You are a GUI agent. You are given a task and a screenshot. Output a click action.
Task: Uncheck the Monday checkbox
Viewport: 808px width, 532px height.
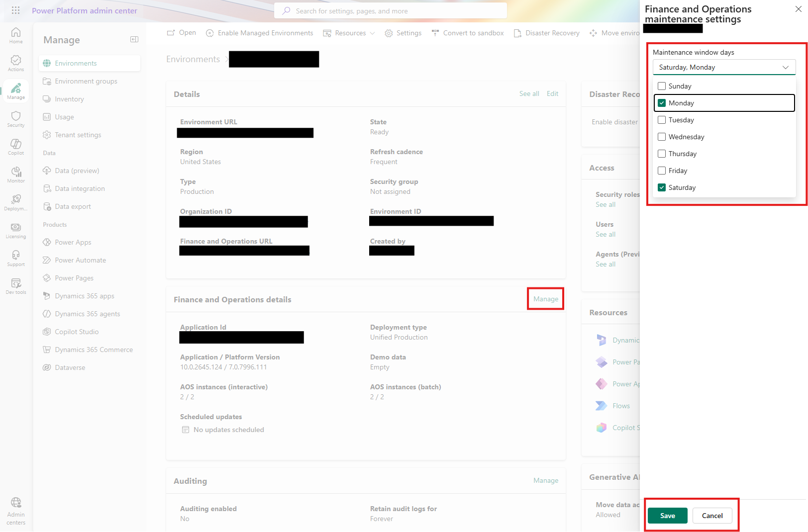click(662, 103)
